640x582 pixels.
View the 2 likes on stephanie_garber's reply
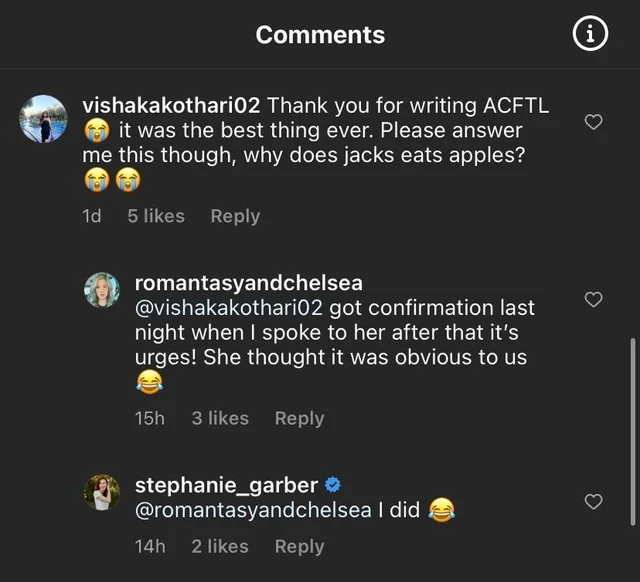coord(220,546)
